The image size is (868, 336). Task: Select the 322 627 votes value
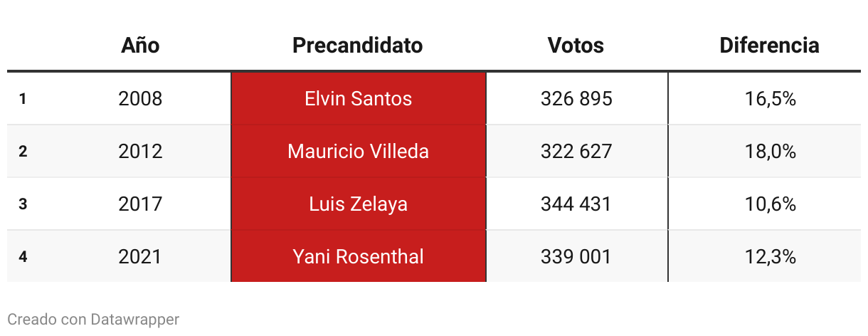click(576, 151)
